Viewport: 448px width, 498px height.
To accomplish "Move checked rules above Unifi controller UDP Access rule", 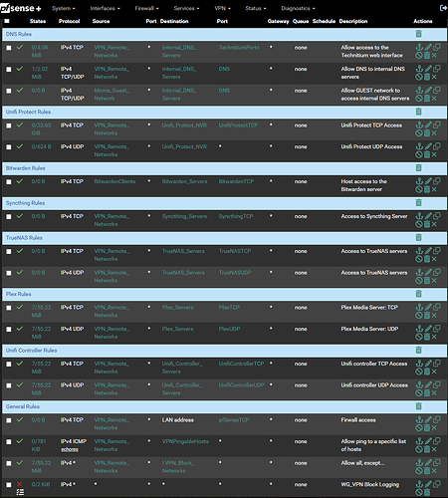I will pos(419,385).
